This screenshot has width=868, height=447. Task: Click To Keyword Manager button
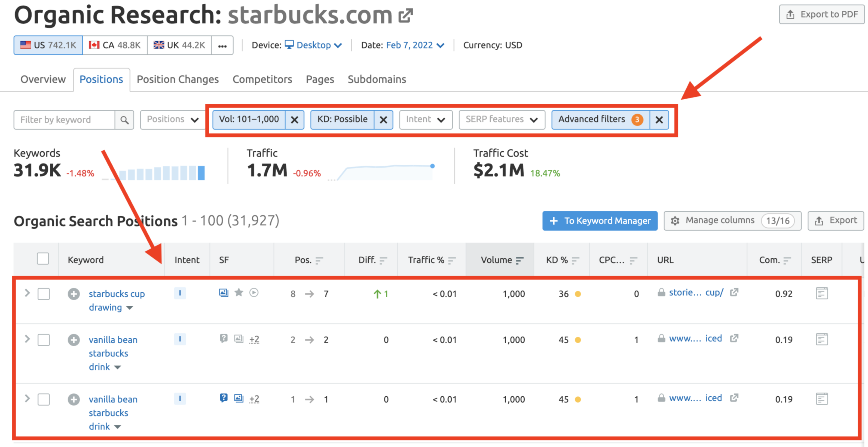[600, 221]
